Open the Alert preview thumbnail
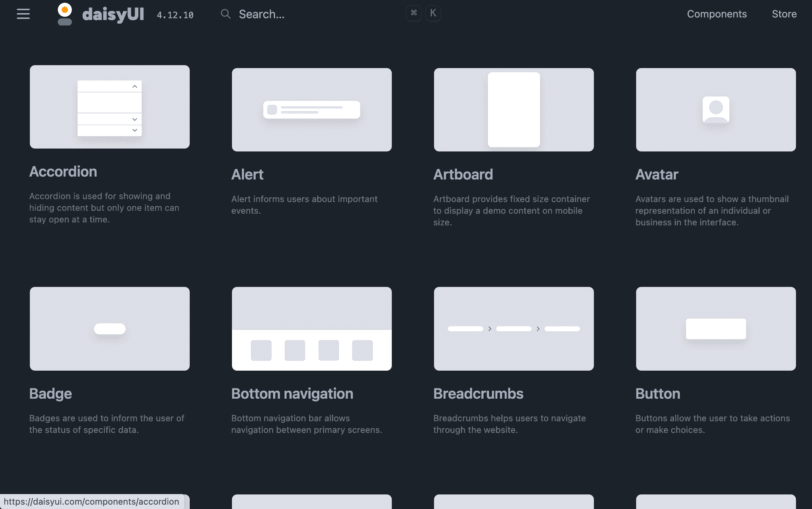 312,110
